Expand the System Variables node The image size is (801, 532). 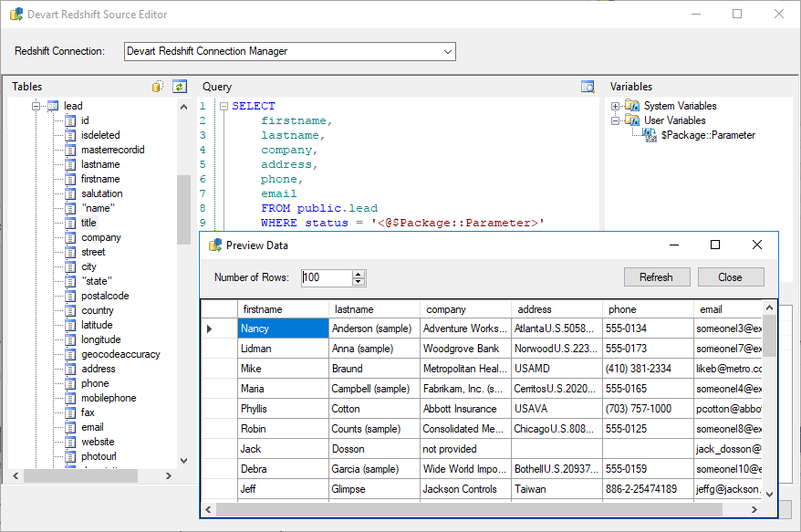click(x=616, y=105)
